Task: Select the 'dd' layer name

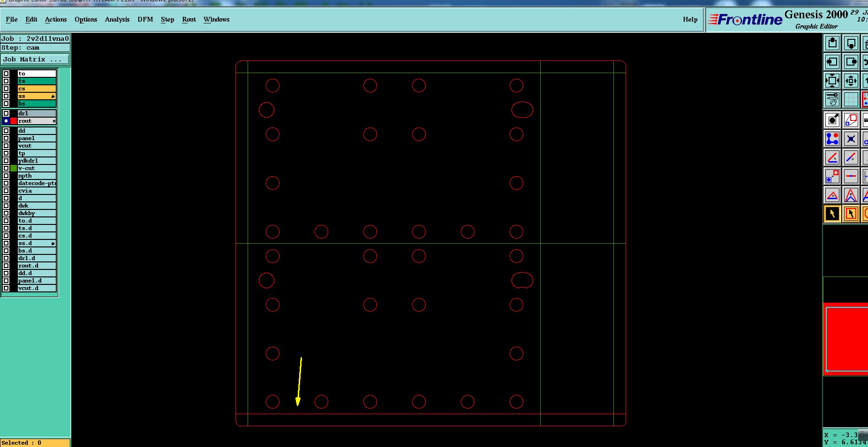Action: click(x=37, y=131)
